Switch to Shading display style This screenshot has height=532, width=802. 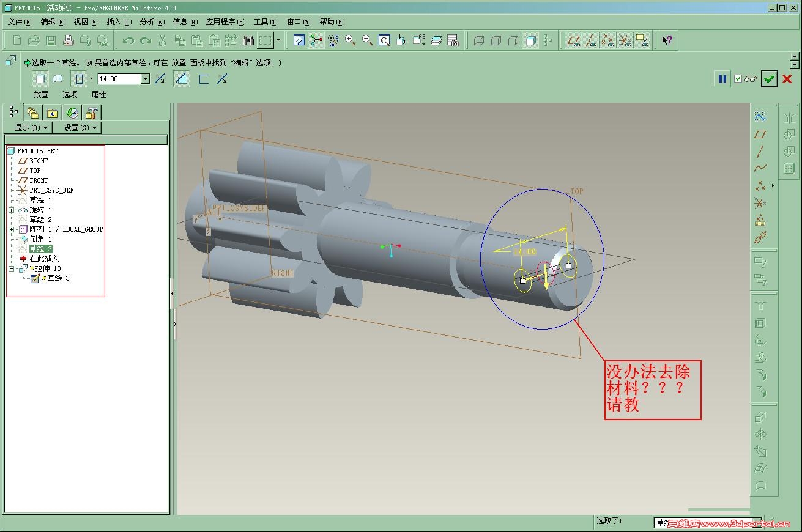tap(530, 40)
